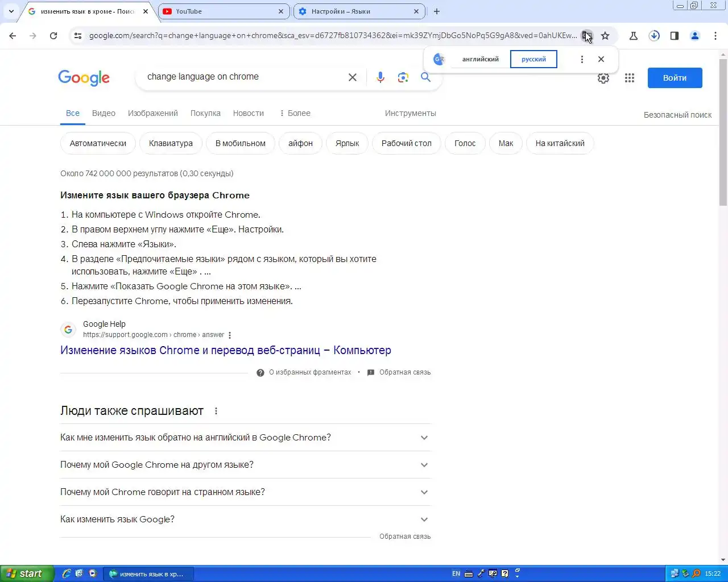The height and width of the screenshot is (582, 728).
Task: Close the translate popup
Action: (601, 59)
